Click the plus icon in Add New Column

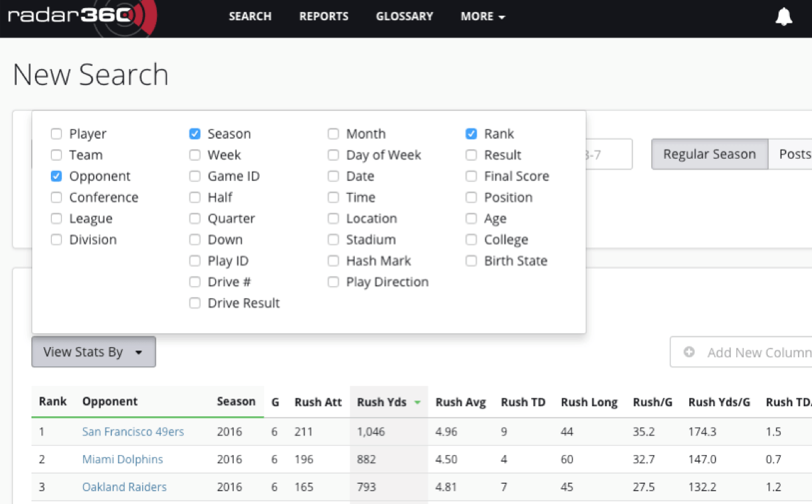[x=689, y=353]
